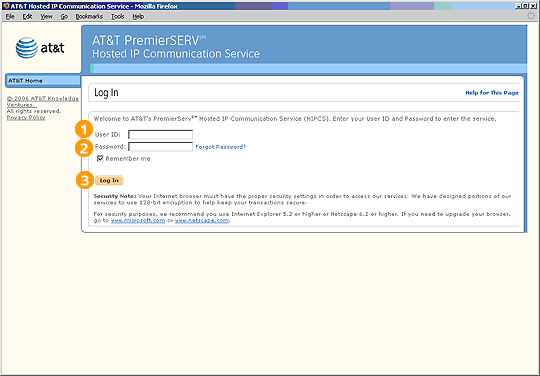Click the 'Security Note:' bold text
This screenshot has height=376, width=540.
pos(115,196)
